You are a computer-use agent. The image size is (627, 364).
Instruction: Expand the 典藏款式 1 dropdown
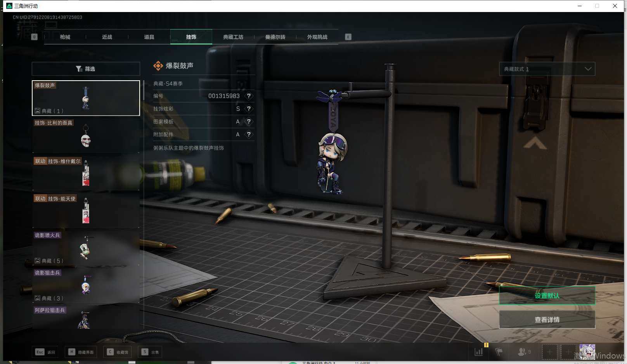point(547,69)
